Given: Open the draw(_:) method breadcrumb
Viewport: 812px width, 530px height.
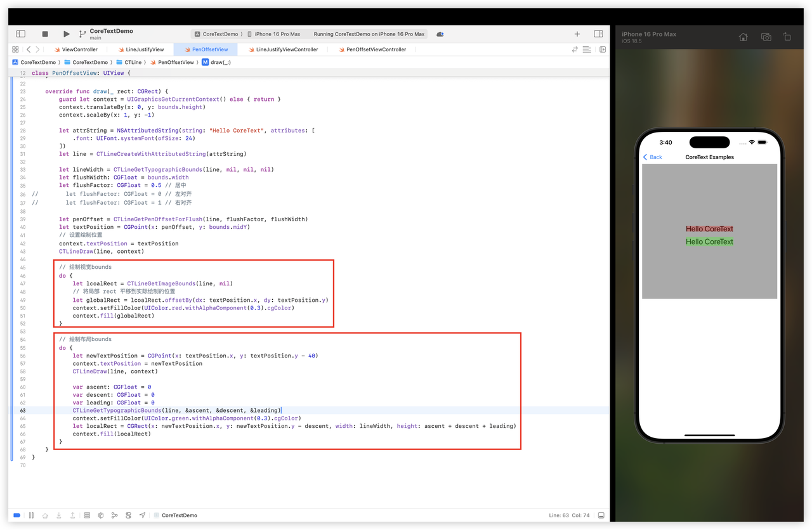Looking at the screenshot, I should coord(216,62).
